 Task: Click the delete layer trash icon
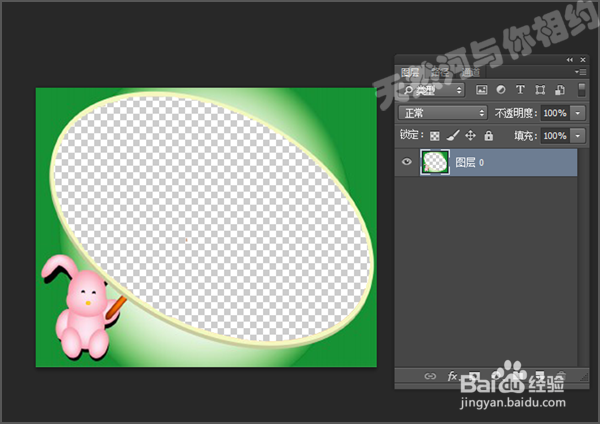coord(561,376)
